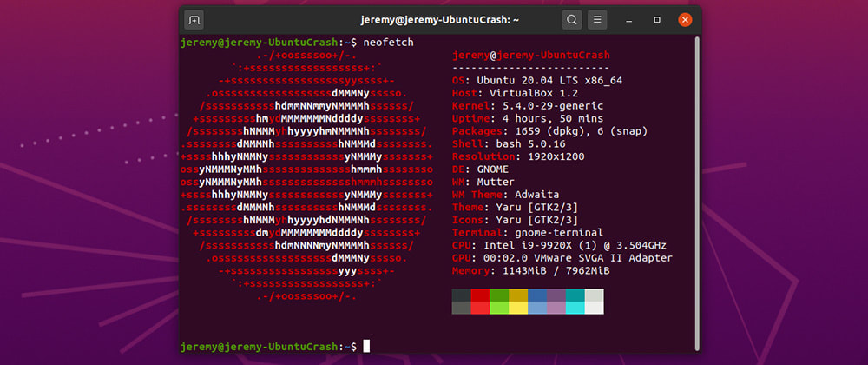Screen dimensions: 868x365
Task: Click the WM: Mutter line
Action: tap(483, 182)
